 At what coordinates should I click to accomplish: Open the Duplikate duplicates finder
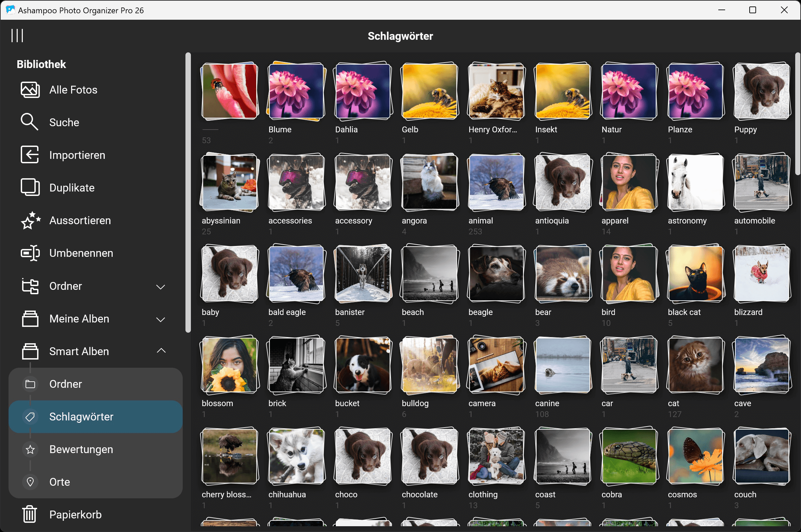coord(72,187)
